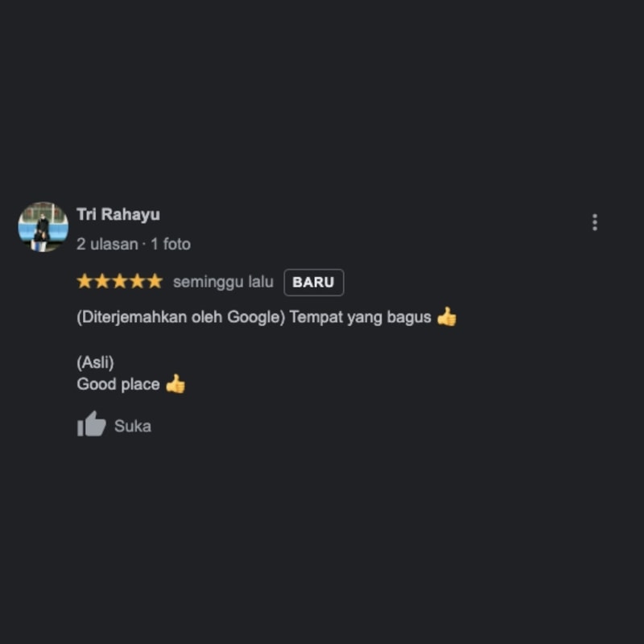Click the BARU badge
This screenshot has width=644, height=644.
coord(314,283)
